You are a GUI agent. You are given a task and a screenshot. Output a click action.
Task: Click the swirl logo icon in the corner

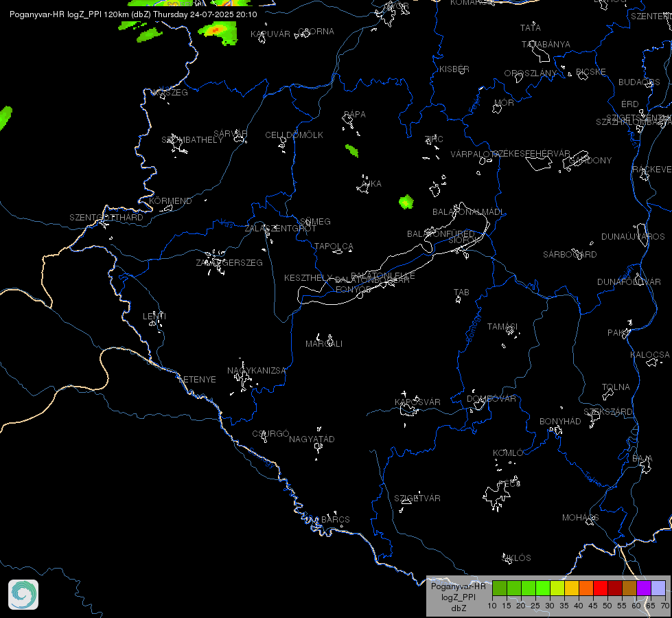tap(23, 595)
